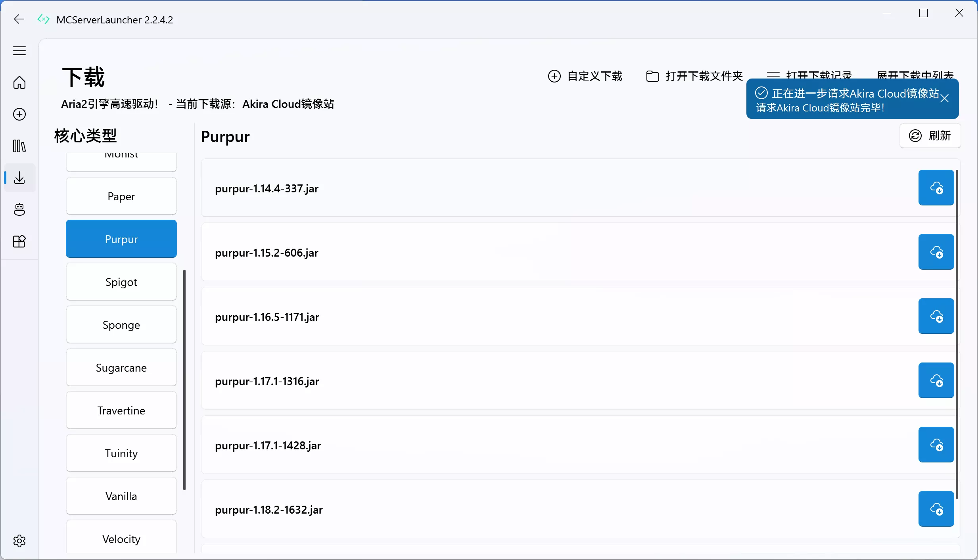Refresh the Purpur version list (刷新)
The image size is (978, 560).
click(x=930, y=136)
